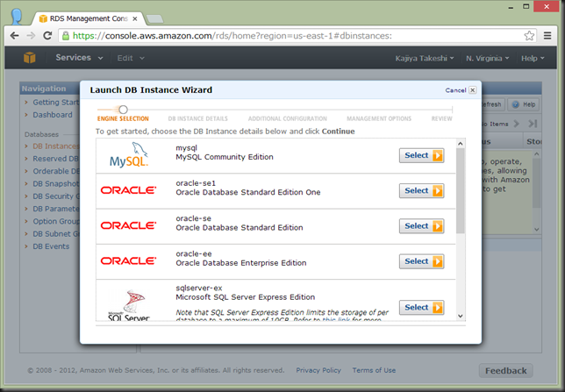Reload the page with the refresh icon
The height and width of the screenshot is (392, 565).
[x=47, y=36]
